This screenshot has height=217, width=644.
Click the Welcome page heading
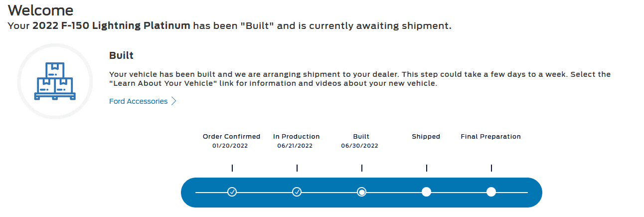[40, 10]
